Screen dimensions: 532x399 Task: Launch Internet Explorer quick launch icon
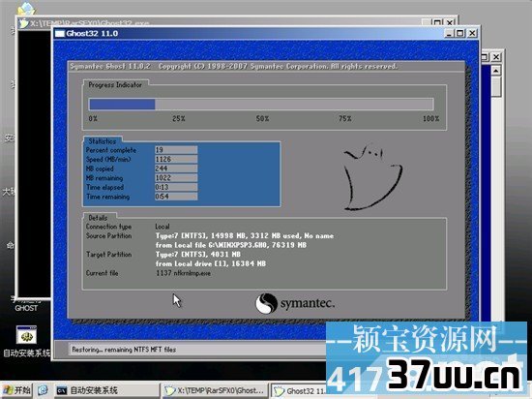click(44, 390)
